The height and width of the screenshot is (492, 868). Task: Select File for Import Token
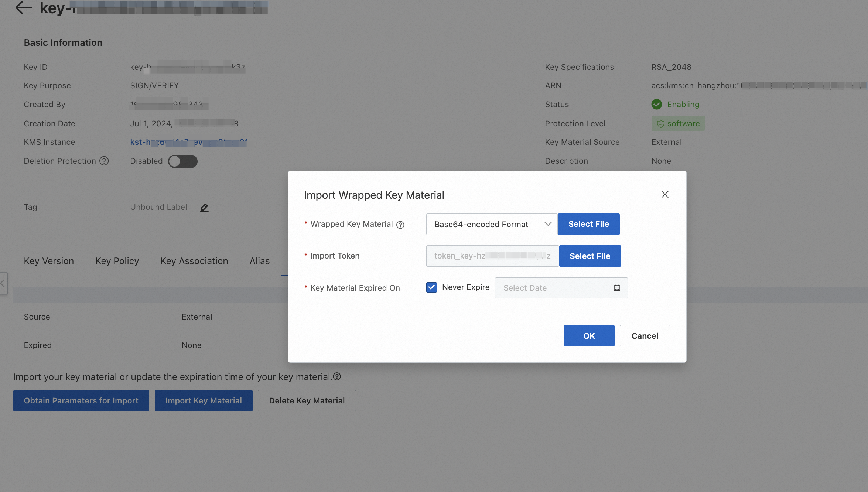coord(590,256)
